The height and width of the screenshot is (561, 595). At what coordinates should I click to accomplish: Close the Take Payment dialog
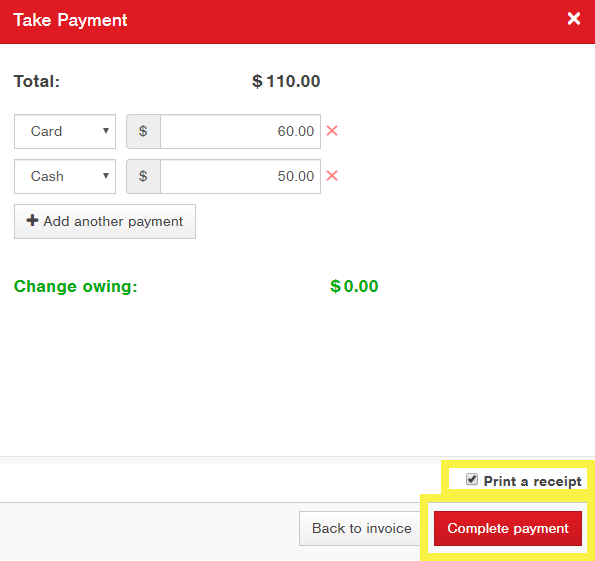(x=573, y=19)
